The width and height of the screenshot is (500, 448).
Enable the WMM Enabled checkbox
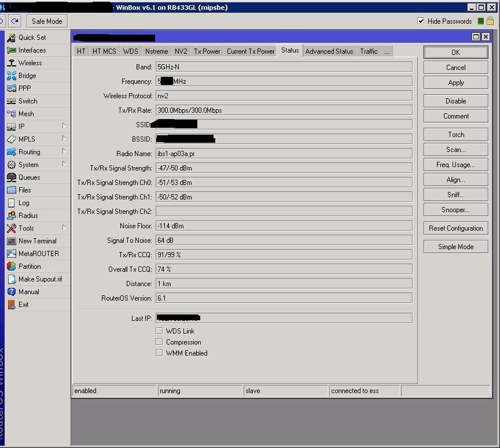pos(159,353)
